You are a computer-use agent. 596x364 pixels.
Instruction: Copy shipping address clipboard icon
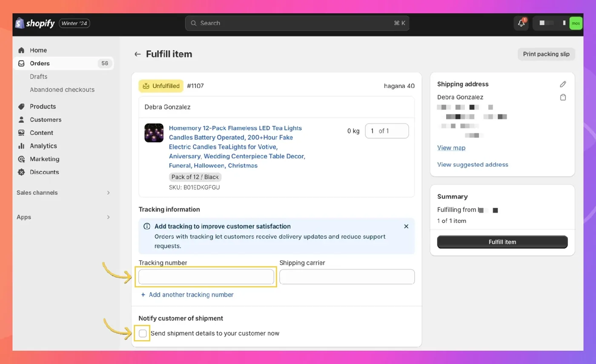point(563,97)
